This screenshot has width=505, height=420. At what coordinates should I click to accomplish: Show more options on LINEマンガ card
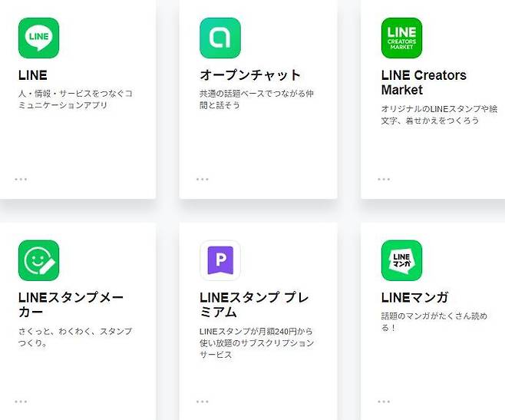384,401
